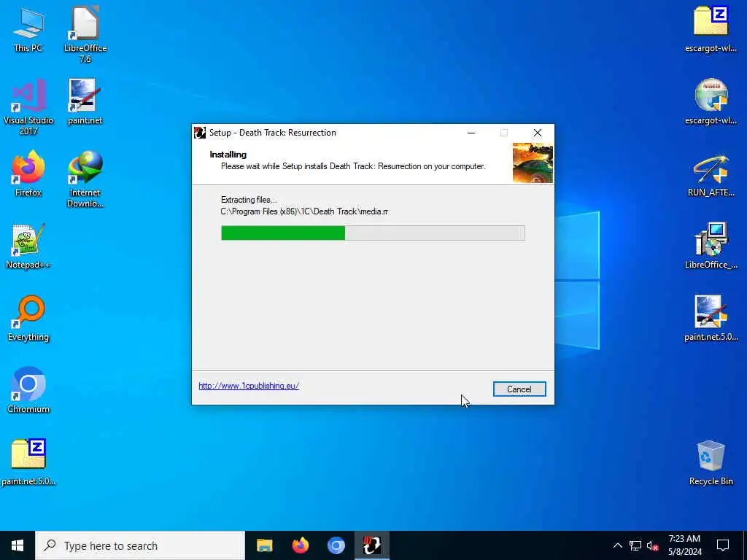Open the clock showing 7:23 AM

pos(684,545)
